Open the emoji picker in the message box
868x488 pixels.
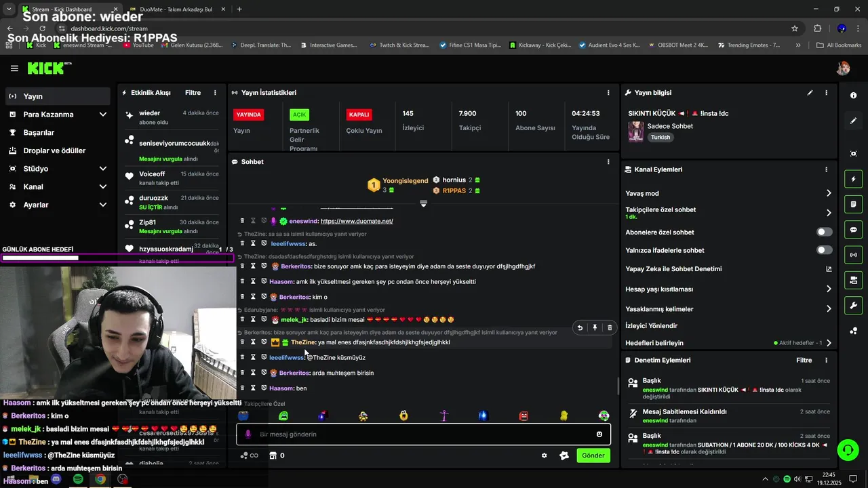[x=599, y=434]
